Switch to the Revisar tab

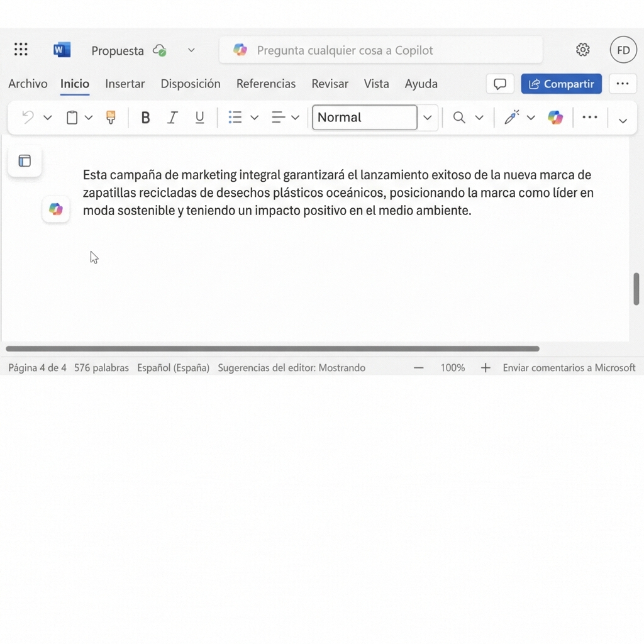coord(330,84)
